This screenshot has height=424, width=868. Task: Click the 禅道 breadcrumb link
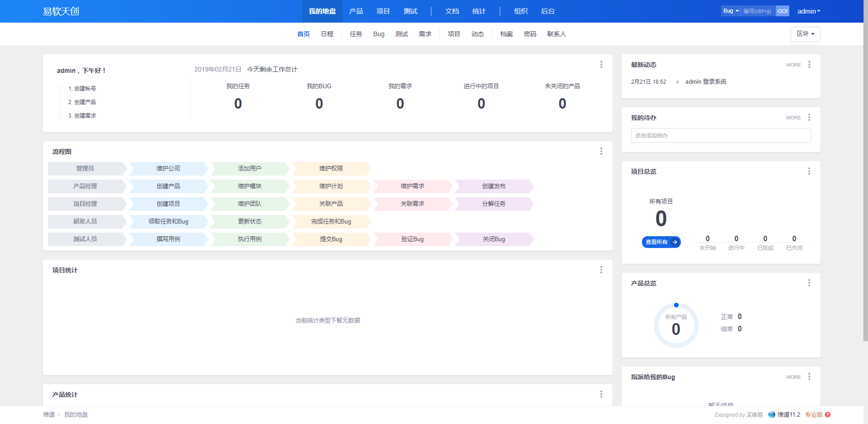point(49,414)
